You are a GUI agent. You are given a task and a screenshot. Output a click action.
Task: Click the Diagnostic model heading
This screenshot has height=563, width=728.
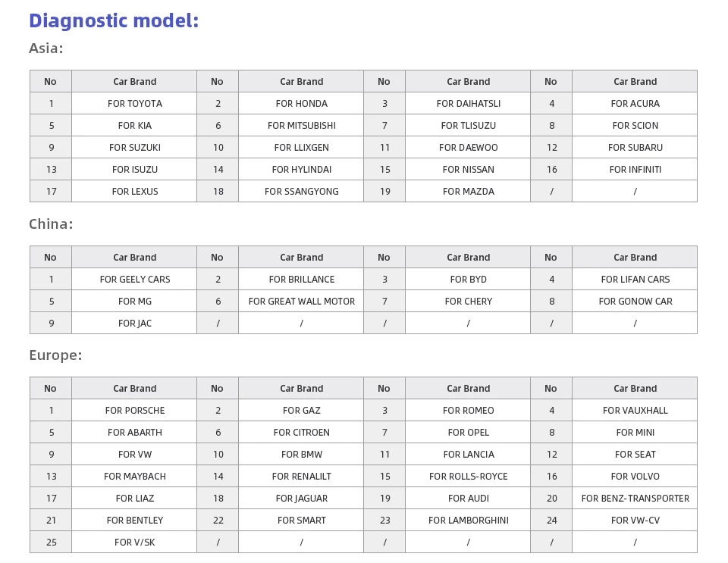[114, 21]
